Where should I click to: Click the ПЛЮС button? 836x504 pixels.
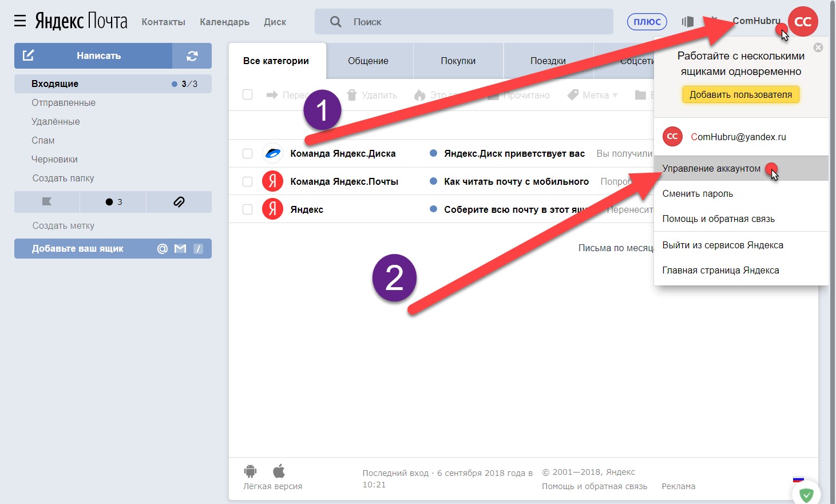[x=647, y=22]
